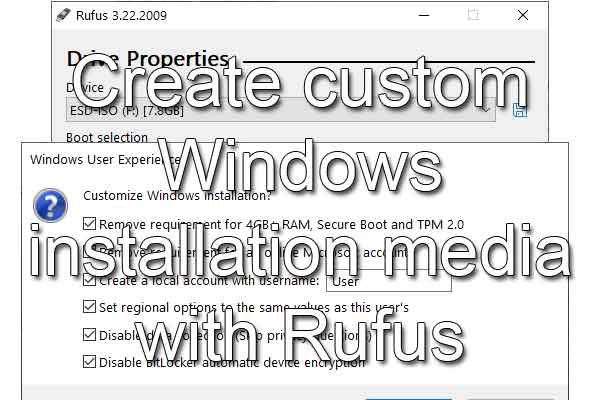
Task: Click the Rufus app icon in title bar
Action: coord(63,15)
